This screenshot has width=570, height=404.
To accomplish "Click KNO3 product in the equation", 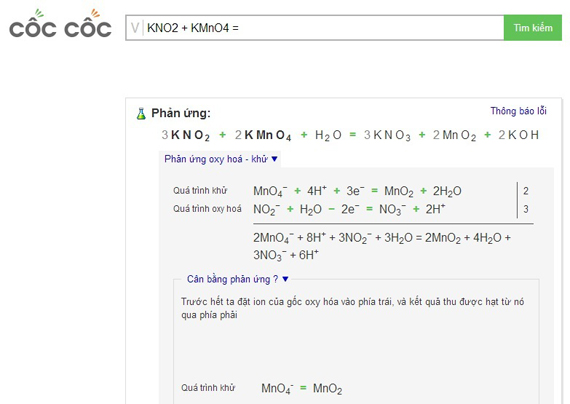I will click(x=392, y=135).
